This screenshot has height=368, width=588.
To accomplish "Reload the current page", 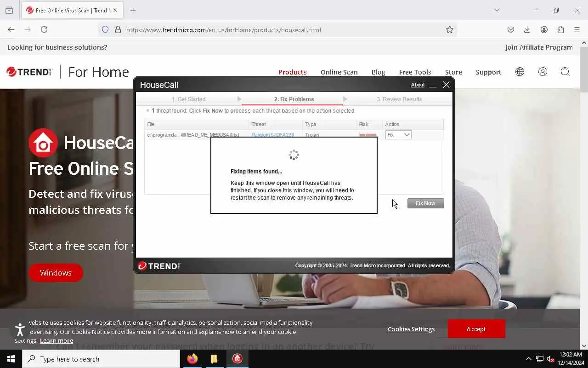I will (44, 29).
